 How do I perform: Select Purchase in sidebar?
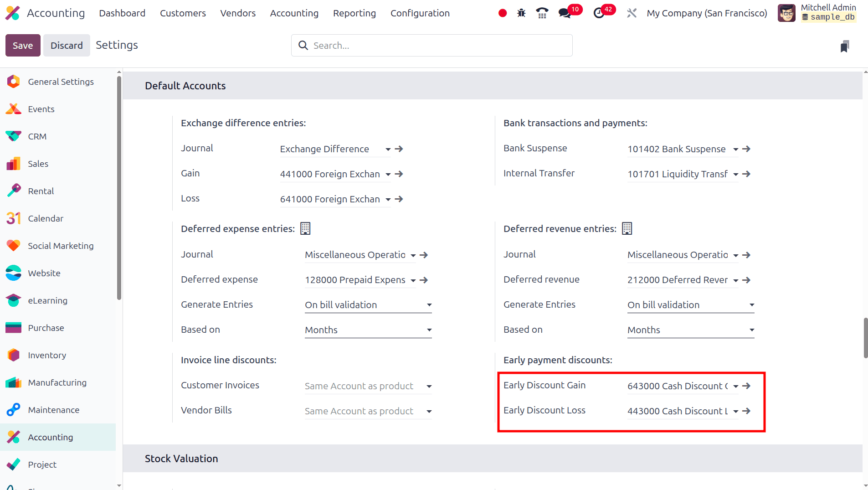coord(58,328)
